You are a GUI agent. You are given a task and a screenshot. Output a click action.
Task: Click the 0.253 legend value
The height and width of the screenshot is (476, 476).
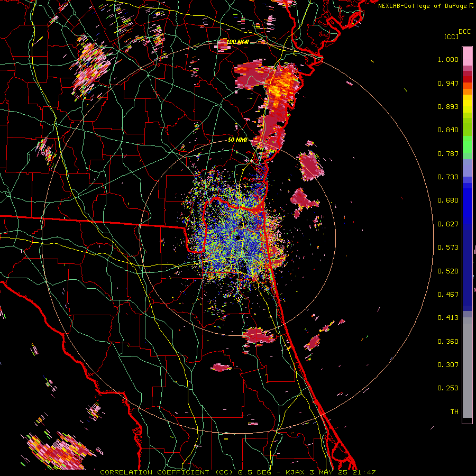pos(448,388)
